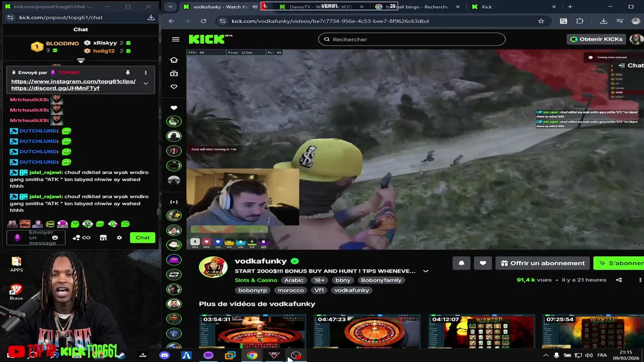This screenshot has height=362, width=644.
Task: Switch to the Kick tab
Action: coord(513,7)
